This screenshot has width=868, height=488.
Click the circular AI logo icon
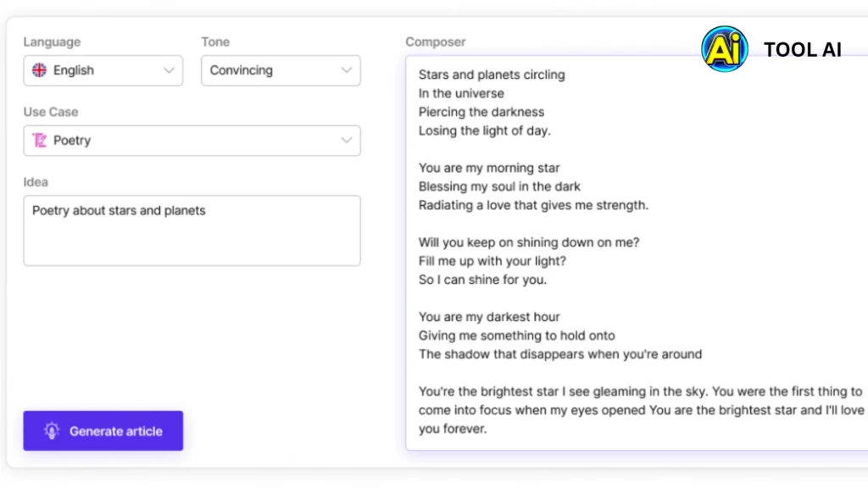coord(725,49)
